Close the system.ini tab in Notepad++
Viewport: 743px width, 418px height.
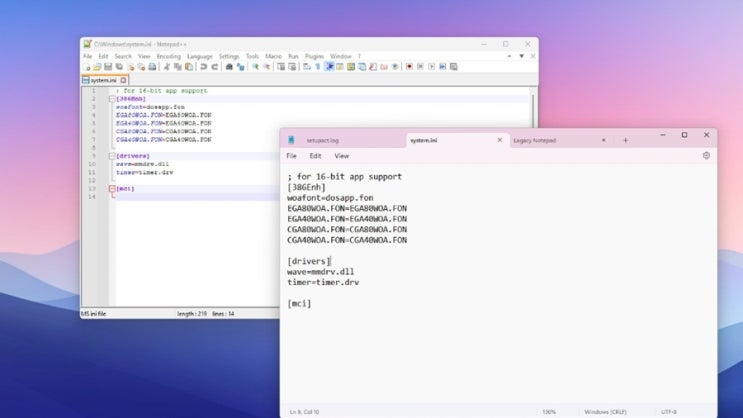[x=123, y=80]
